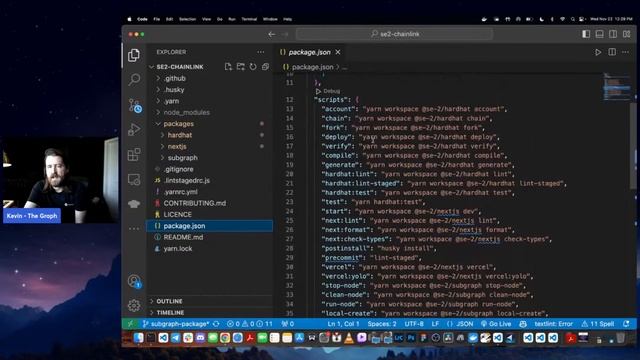Screen dimensions: 640x360
Task: Toggle bottom panel visibility
Action: (600, 34)
